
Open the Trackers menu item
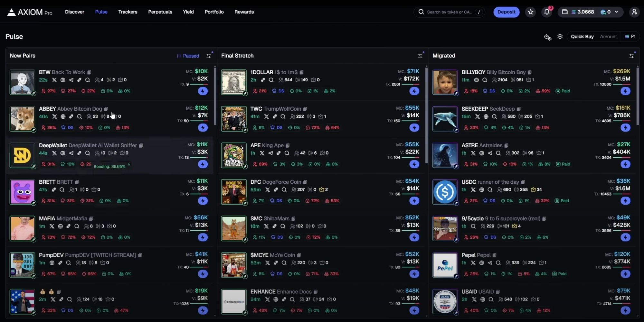128,12
